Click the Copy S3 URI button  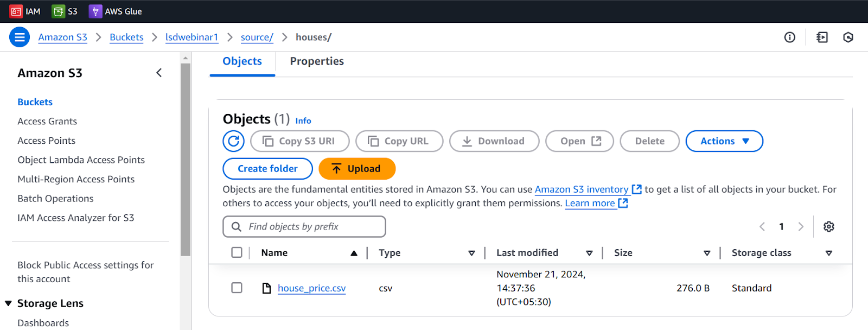[299, 141]
